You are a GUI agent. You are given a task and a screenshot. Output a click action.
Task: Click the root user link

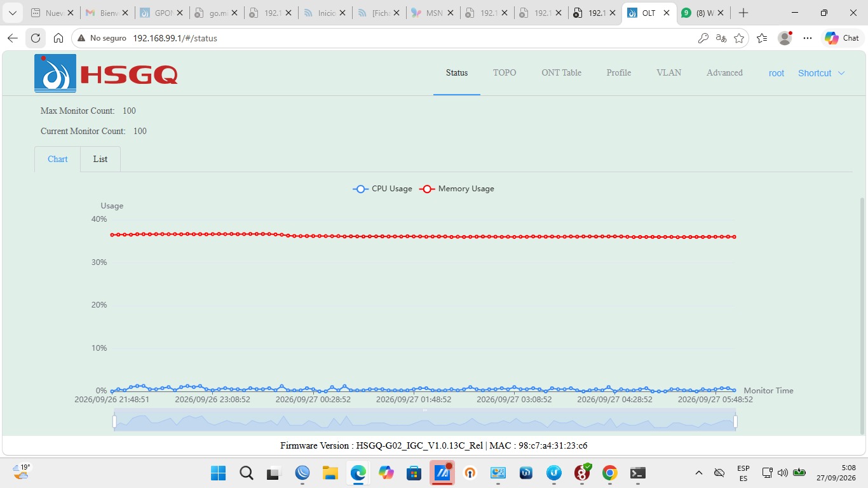tap(776, 73)
